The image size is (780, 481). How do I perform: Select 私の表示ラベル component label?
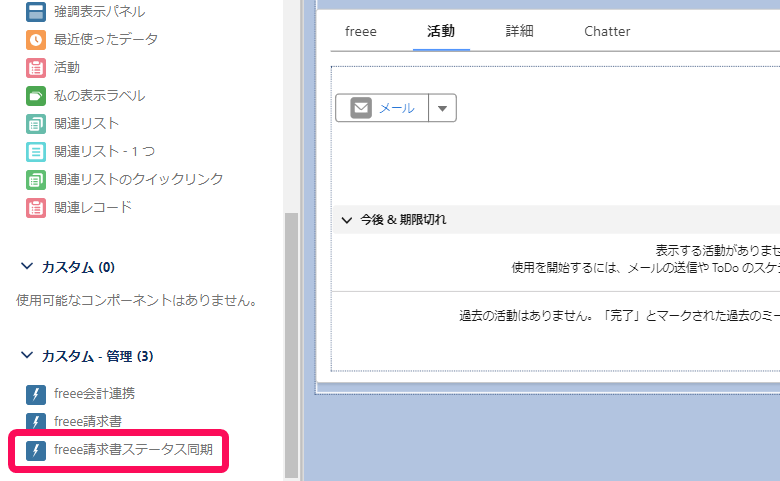[x=99, y=96]
